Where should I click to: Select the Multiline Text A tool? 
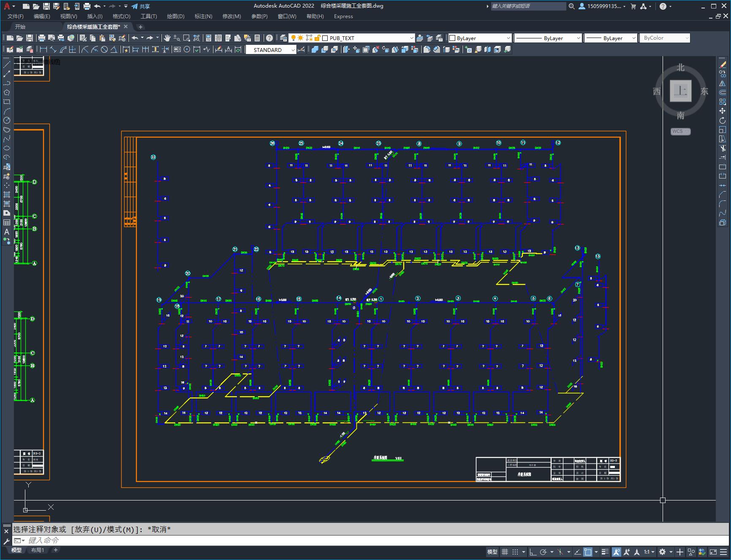pyautogui.click(x=7, y=232)
